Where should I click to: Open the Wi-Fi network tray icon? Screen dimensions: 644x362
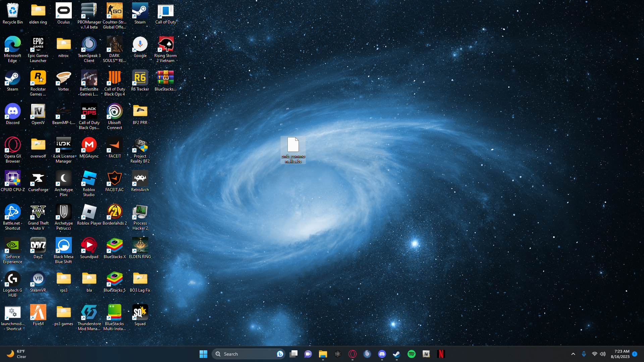pyautogui.click(x=594, y=354)
